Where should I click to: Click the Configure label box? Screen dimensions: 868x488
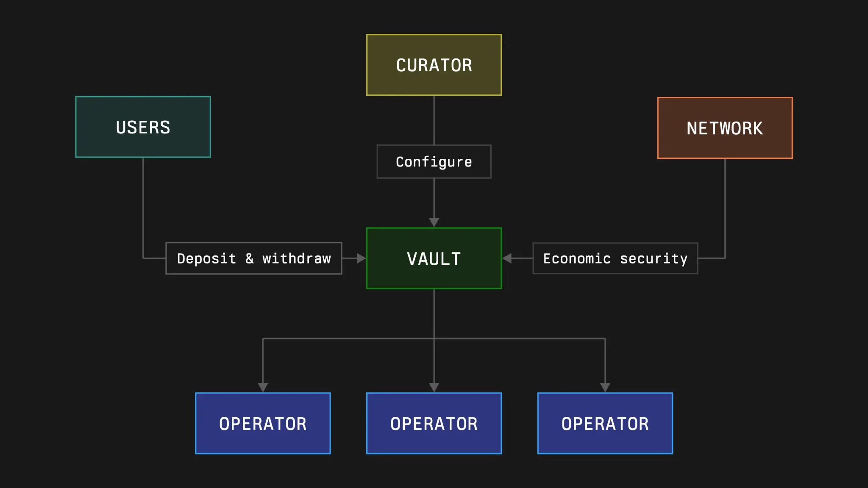(x=434, y=162)
